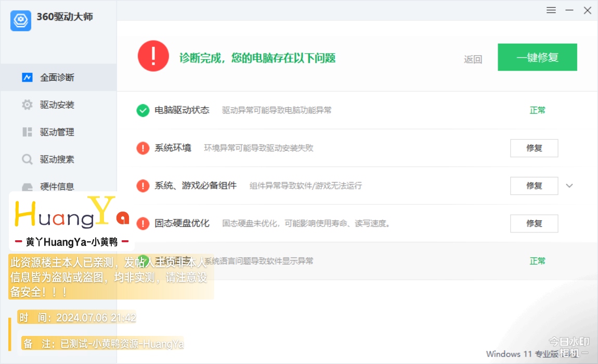598x364 pixels.
Task: Click warning icon beside 固态硬盘优化
Action: tap(143, 224)
